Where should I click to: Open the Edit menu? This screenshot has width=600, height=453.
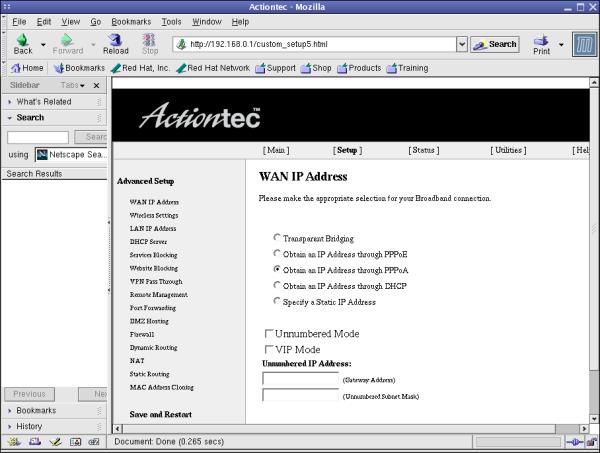tap(44, 22)
